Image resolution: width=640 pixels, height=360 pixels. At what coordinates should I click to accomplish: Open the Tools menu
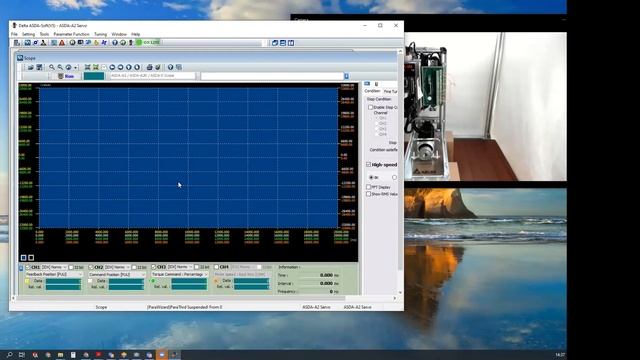tap(44, 34)
